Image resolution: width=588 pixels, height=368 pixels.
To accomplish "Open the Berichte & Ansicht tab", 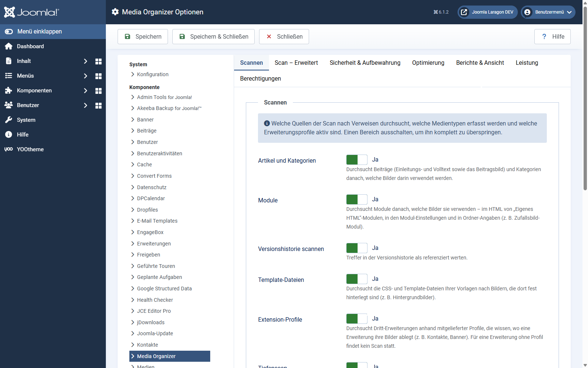I will (480, 63).
